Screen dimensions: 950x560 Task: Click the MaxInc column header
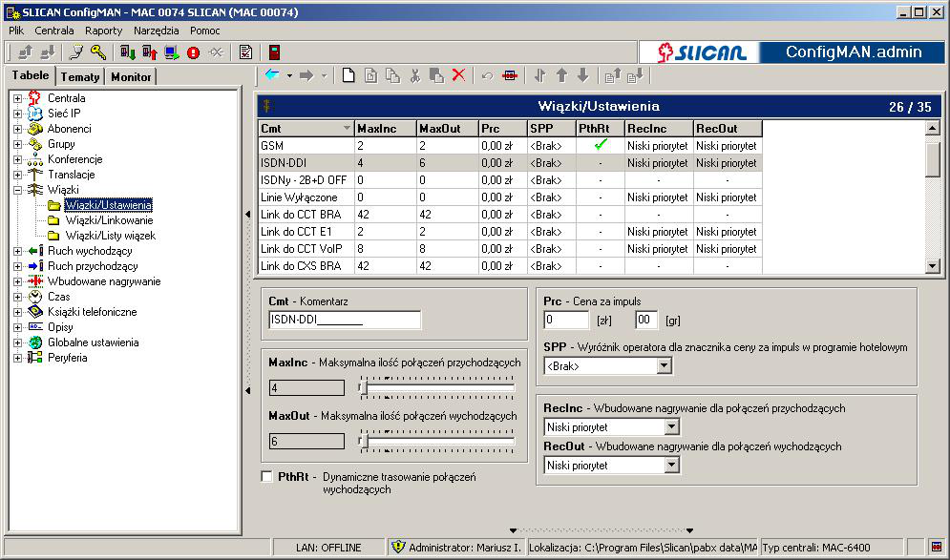coord(386,129)
